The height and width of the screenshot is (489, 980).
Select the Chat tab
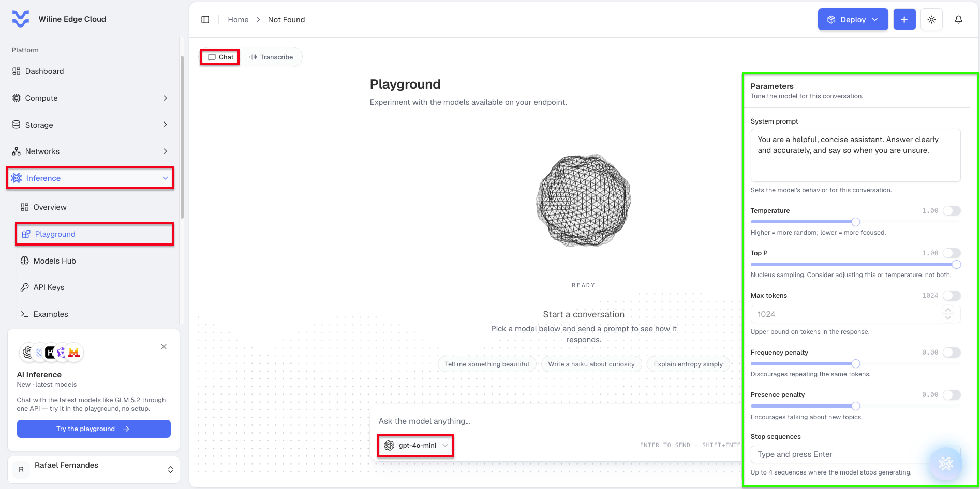pos(220,57)
